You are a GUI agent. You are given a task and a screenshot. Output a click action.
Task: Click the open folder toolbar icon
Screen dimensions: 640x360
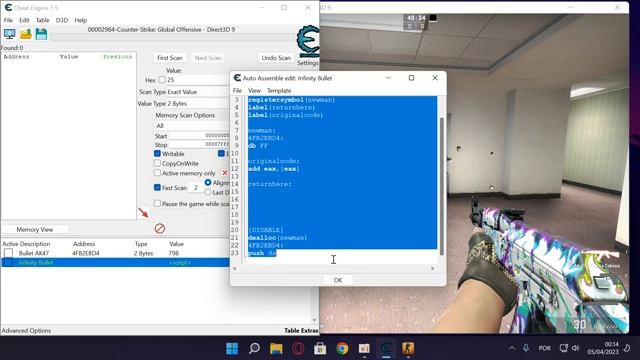(26, 34)
